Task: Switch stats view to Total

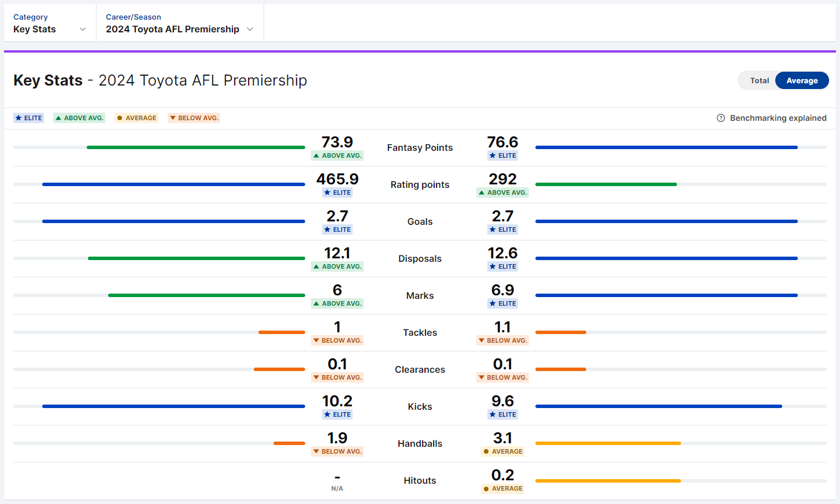Action: click(x=759, y=81)
